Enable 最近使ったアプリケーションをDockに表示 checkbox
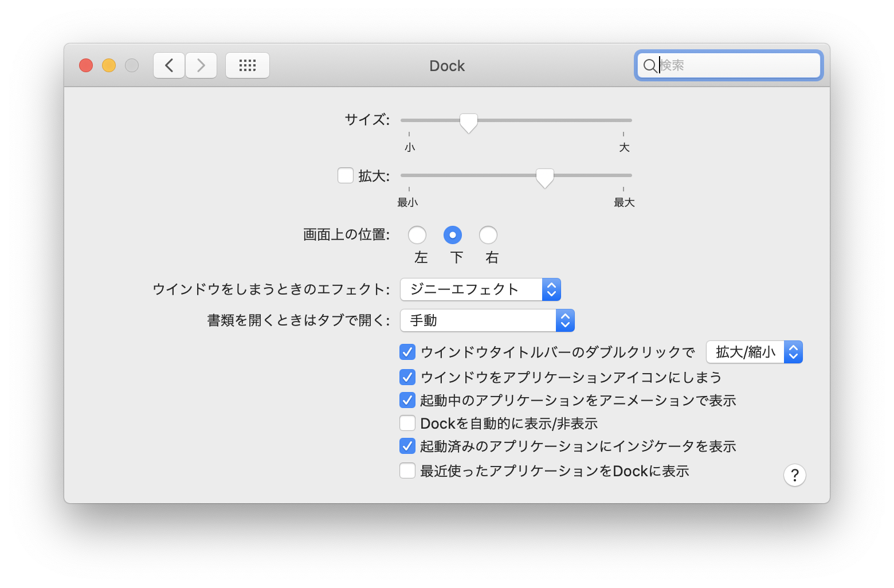Image resolution: width=894 pixels, height=588 pixels. (407, 471)
